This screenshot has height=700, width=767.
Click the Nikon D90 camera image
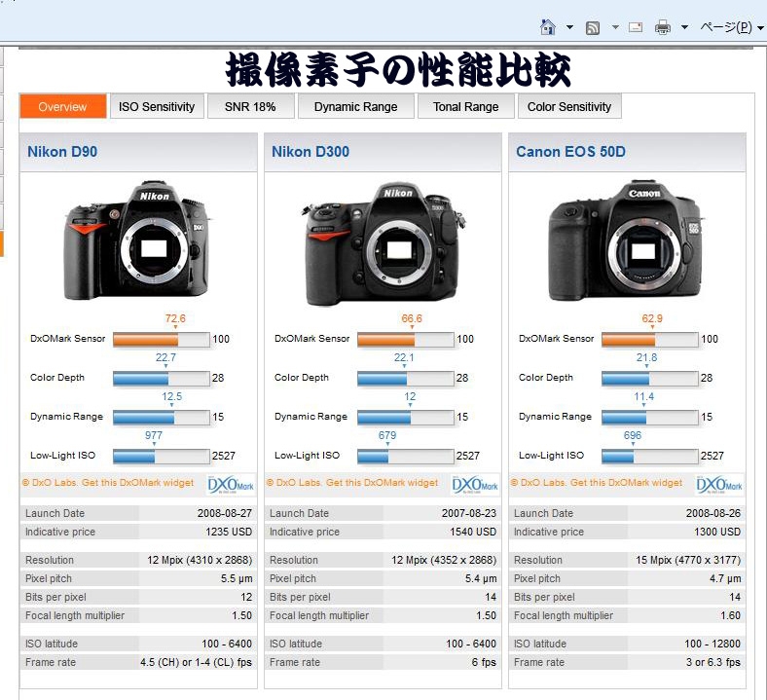pyautogui.click(x=137, y=239)
